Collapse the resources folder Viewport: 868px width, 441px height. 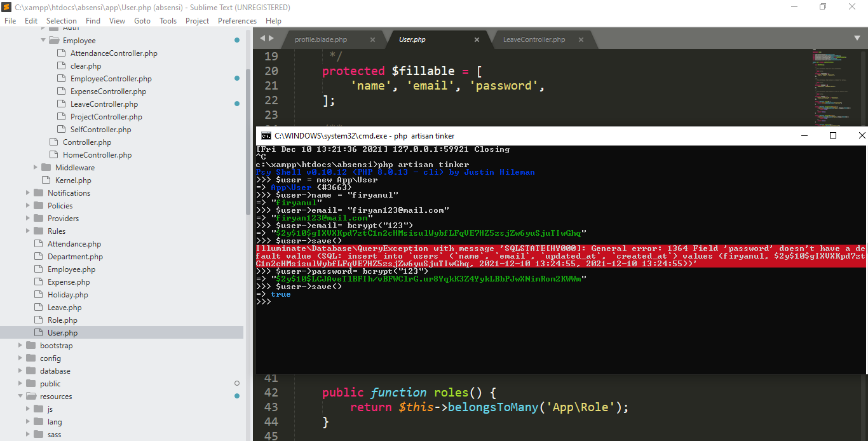[x=21, y=396]
